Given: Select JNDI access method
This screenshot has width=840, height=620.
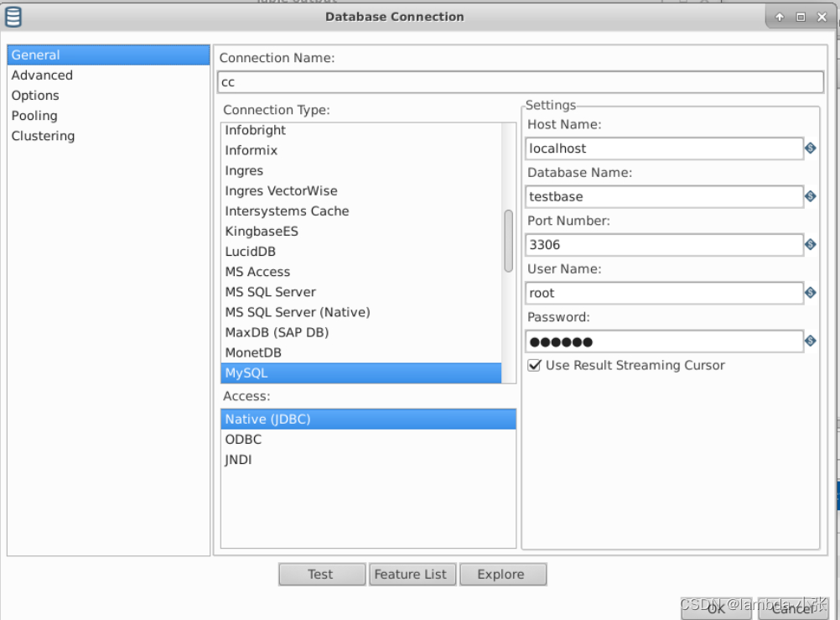Looking at the screenshot, I should click(368, 460).
